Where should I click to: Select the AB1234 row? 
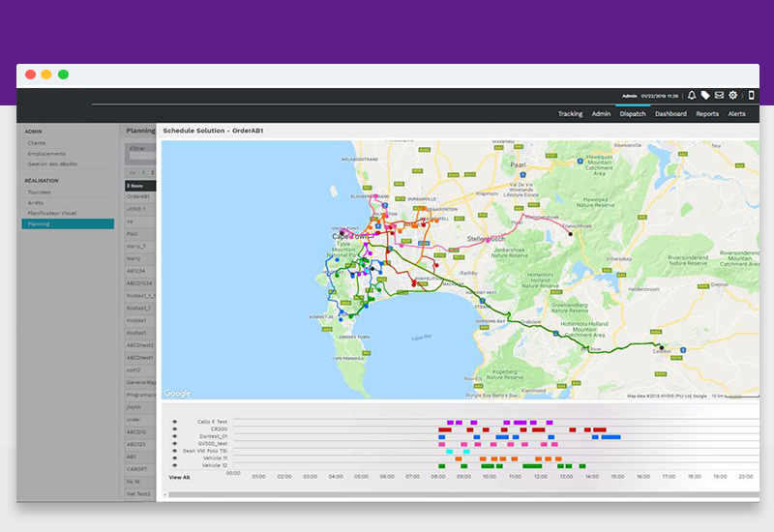[x=140, y=271]
